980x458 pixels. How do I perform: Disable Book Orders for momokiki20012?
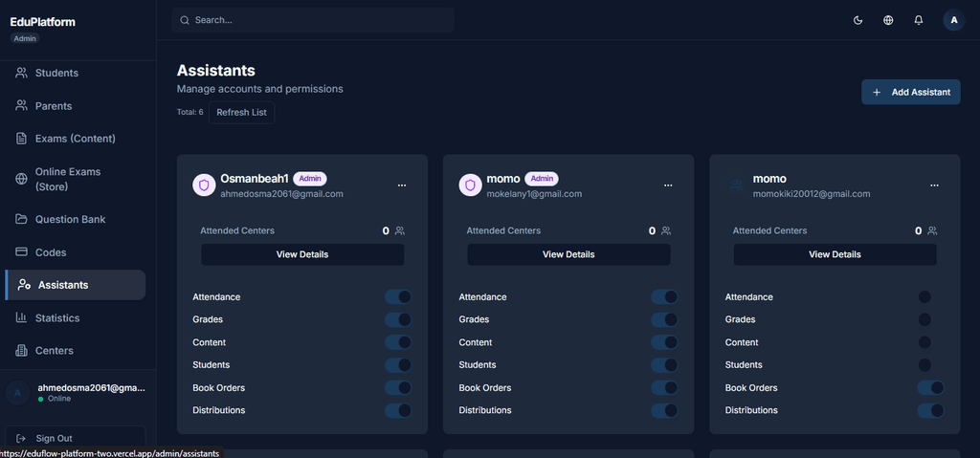tap(930, 387)
